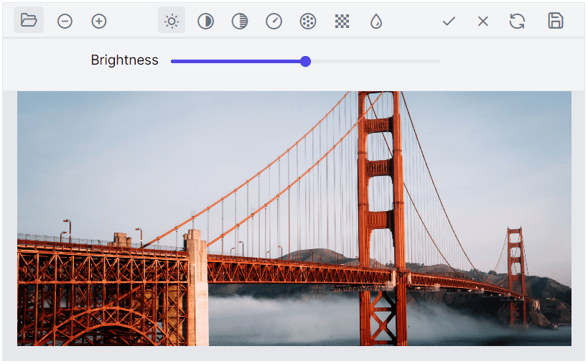Select the half-filled circle contrast icon
This screenshot has width=588, height=364.
[205, 22]
